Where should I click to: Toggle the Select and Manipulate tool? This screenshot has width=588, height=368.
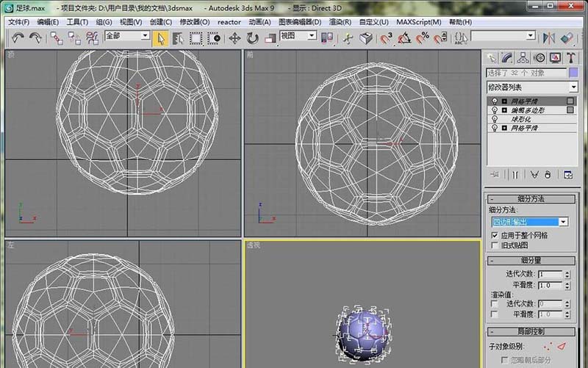[x=348, y=38]
